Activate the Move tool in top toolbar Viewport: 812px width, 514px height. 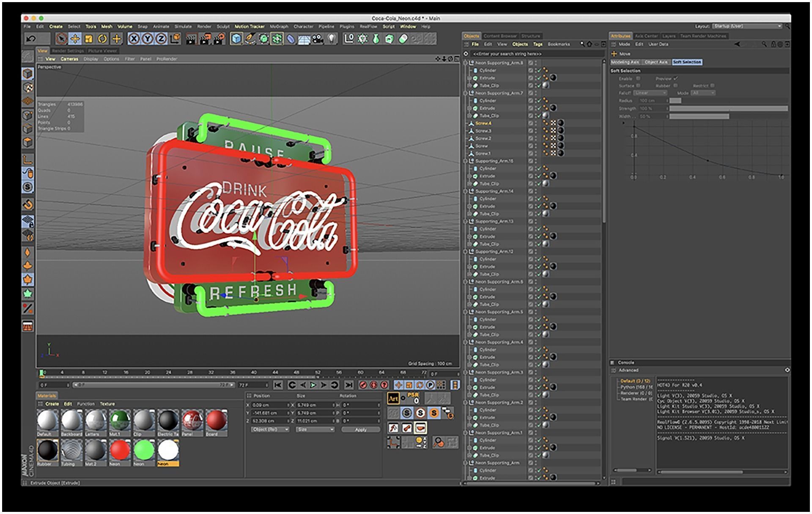tap(75, 39)
